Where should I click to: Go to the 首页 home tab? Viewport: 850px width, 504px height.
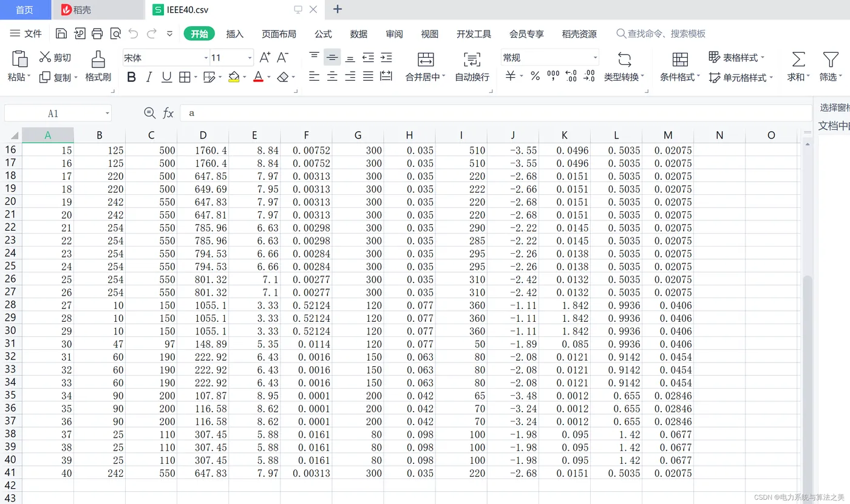24,10
